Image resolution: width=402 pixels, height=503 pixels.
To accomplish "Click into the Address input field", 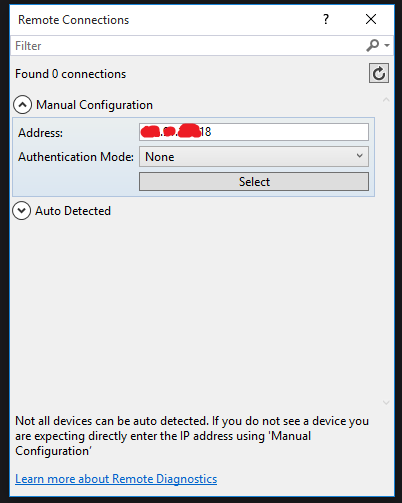I will [254, 132].
